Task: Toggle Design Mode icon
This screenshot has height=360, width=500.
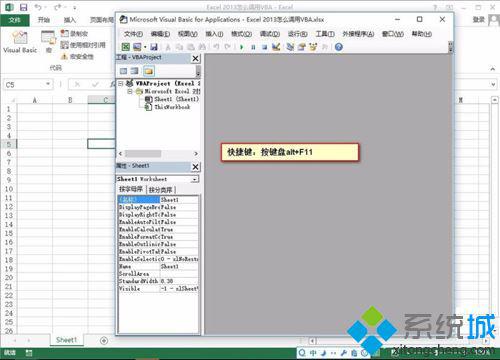Action: point(276,47)
